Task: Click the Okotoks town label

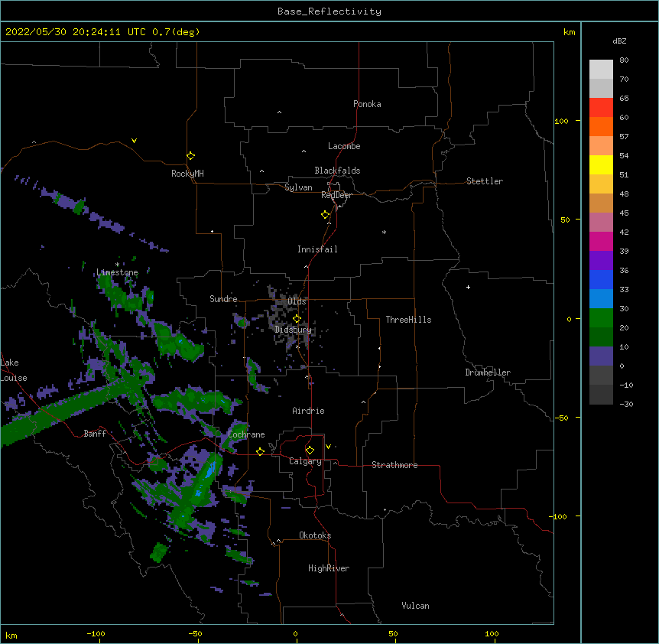Action: coord(315,535)
